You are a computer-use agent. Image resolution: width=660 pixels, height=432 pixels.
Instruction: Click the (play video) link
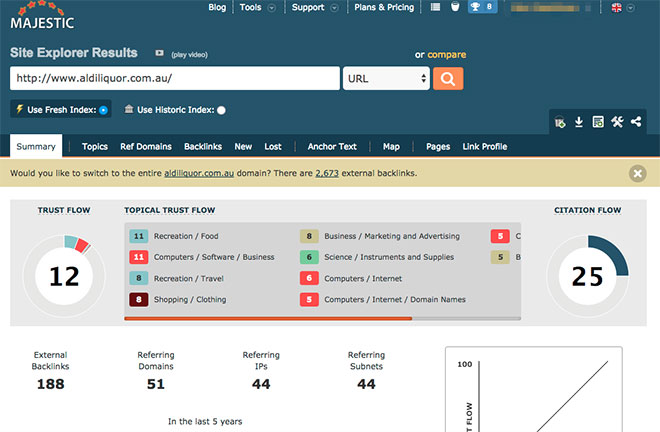point(189,55)
